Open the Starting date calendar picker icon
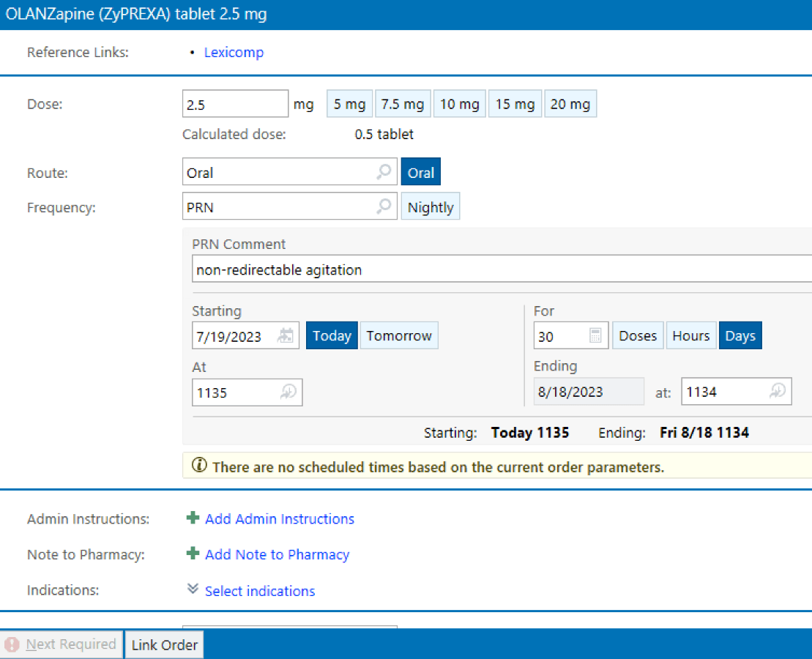 pos(286,336)
